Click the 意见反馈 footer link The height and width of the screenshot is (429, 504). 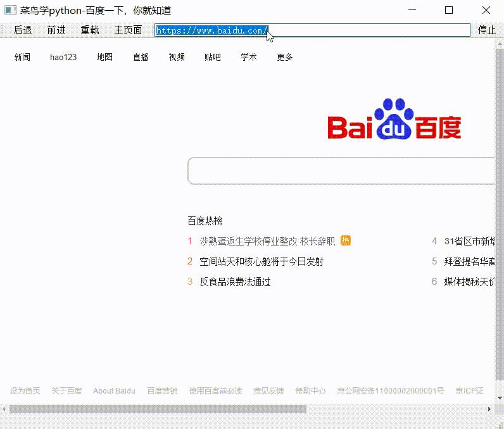tap(268, 391)
